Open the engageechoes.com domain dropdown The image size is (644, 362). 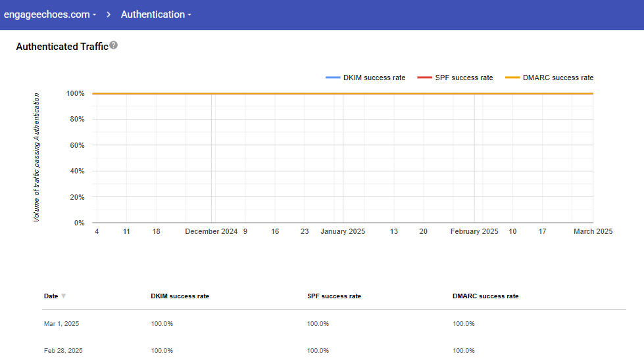click(50, 14)
